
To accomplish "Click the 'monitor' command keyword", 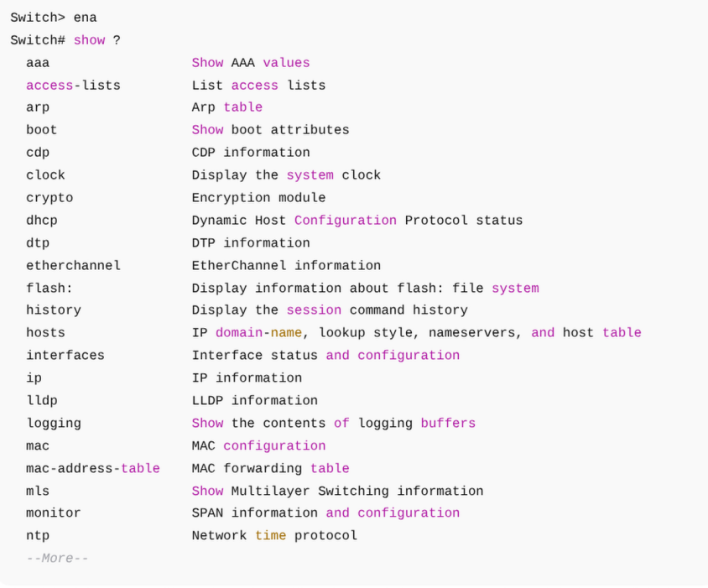I will pos(54,513).
